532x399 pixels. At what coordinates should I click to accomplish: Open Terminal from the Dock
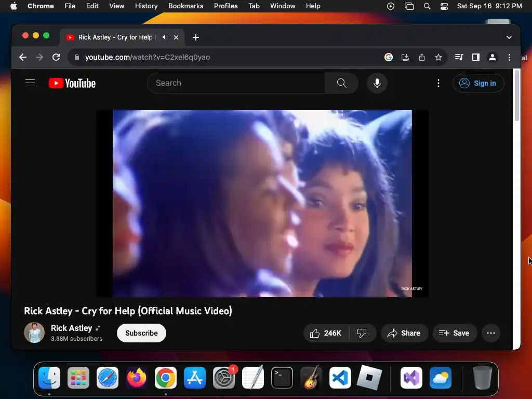282,378
